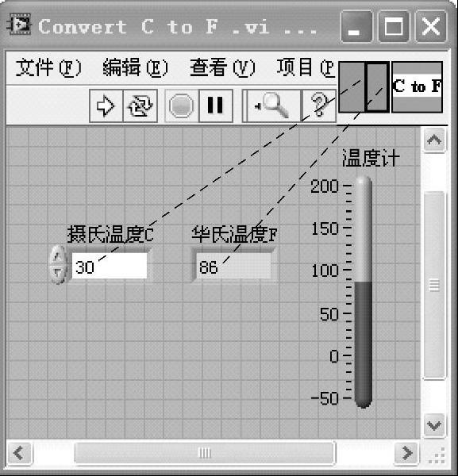
Task: Click the vertical scrollbar down arrow
Action: [x=434, y=425]
